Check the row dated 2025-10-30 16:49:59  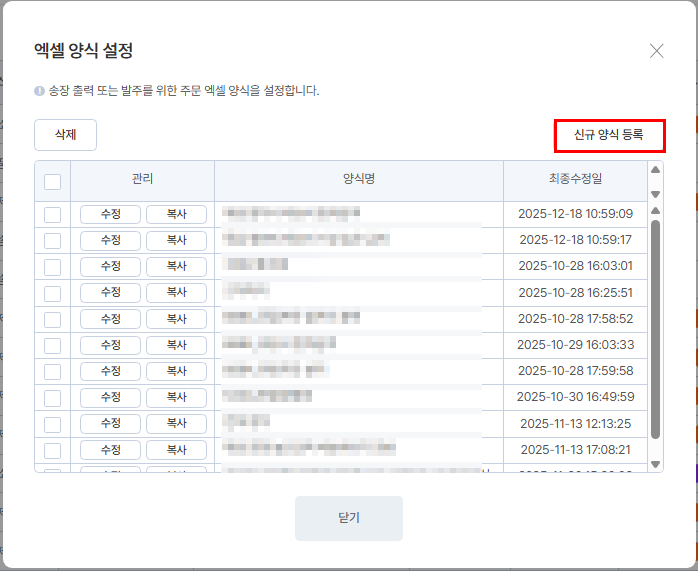pos(53,398)
